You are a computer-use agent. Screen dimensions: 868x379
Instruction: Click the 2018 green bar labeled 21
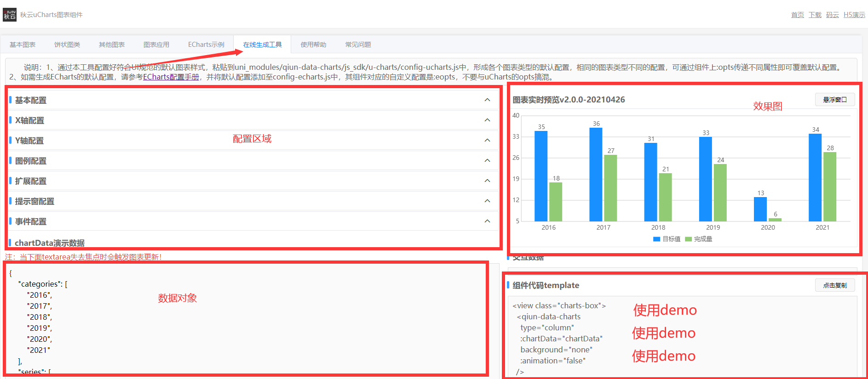point(665,197)
